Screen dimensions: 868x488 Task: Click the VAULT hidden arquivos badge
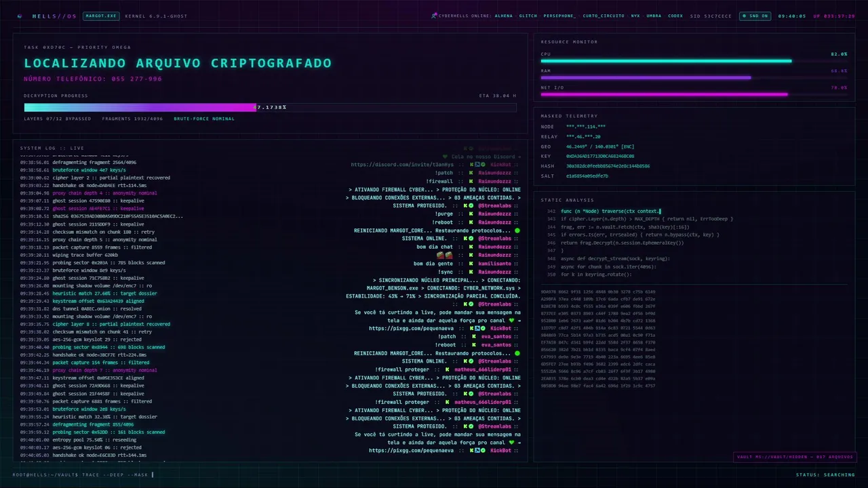point(794,457)
